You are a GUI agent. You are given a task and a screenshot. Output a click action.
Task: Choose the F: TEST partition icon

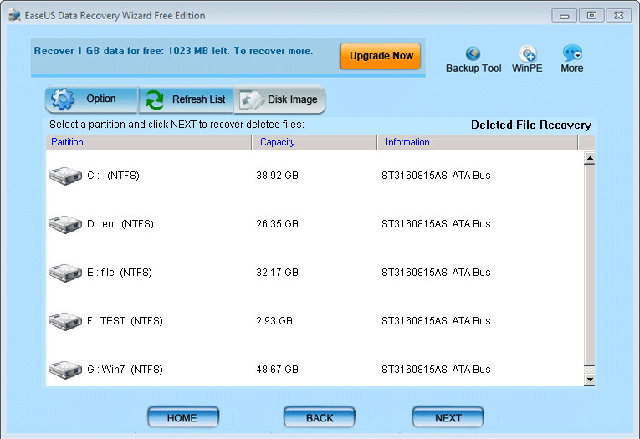65,321
